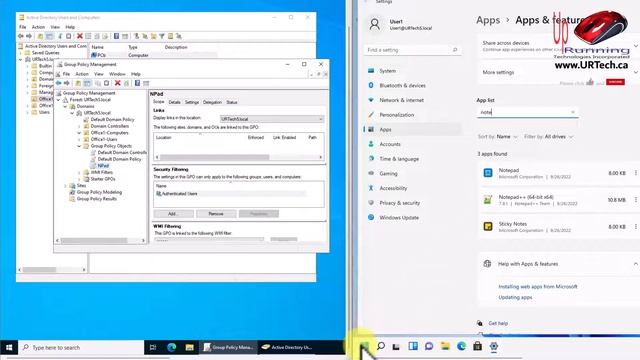
Task: Select Starter GPOs in the tree
Action: point(103,179)
